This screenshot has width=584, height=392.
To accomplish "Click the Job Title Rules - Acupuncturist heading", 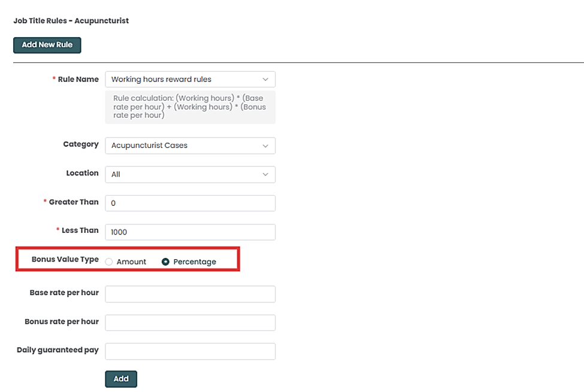I will pos(71,21).
